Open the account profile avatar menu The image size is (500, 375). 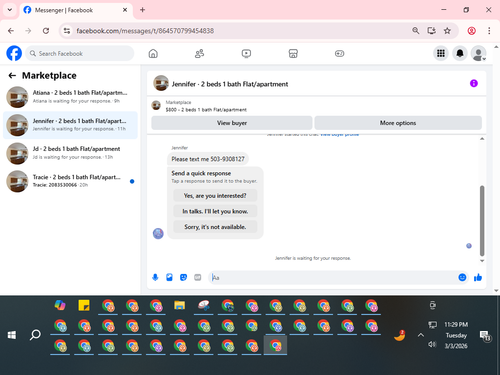pos(478,53)
